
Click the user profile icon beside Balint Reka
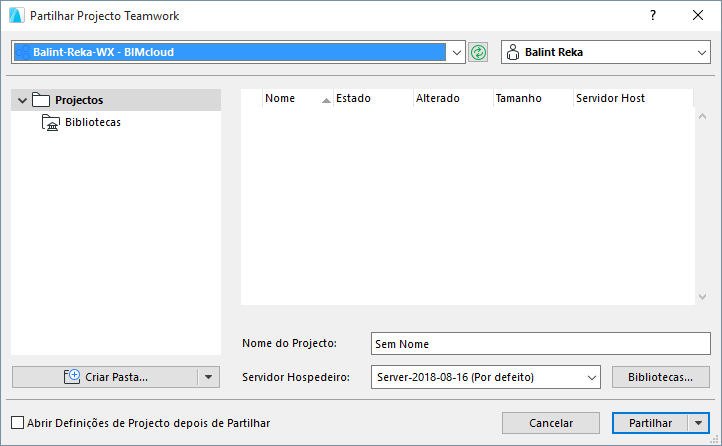[512, 52]
